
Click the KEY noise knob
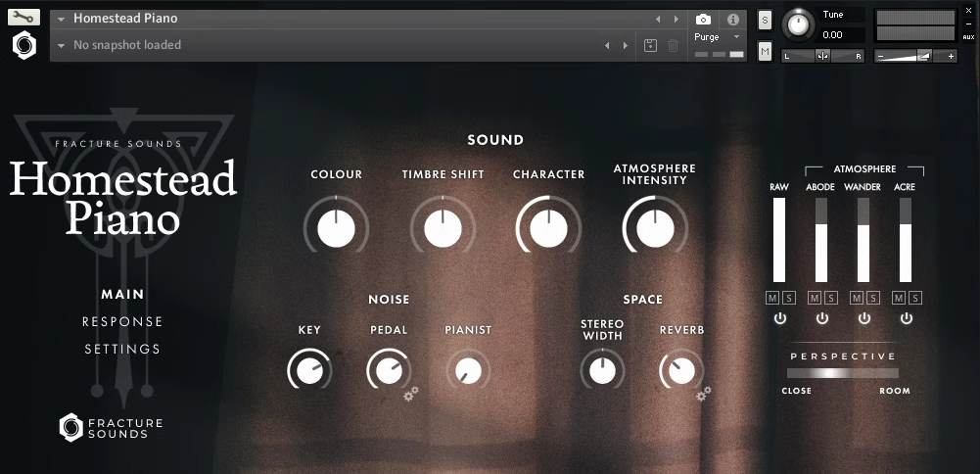pyautogui.click(x=309, y=371)
